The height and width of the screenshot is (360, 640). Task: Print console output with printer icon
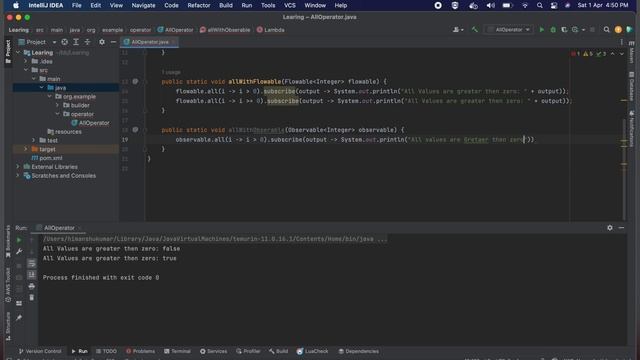31,287
